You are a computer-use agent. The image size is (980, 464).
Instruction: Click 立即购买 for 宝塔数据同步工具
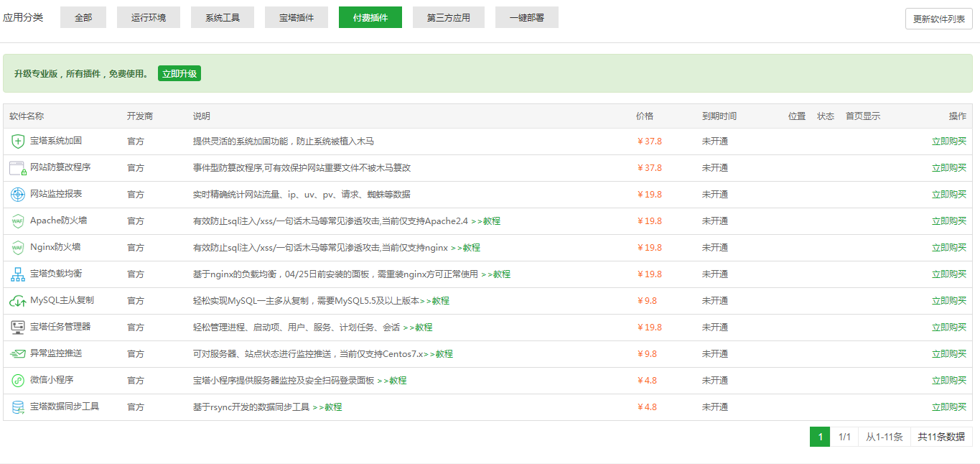coord(948,407)
